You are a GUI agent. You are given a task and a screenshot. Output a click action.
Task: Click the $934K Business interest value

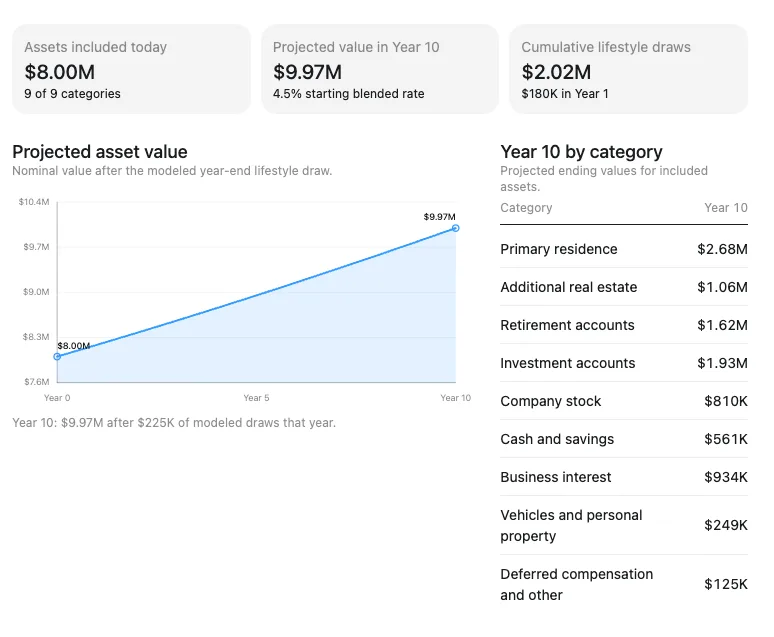726,477
